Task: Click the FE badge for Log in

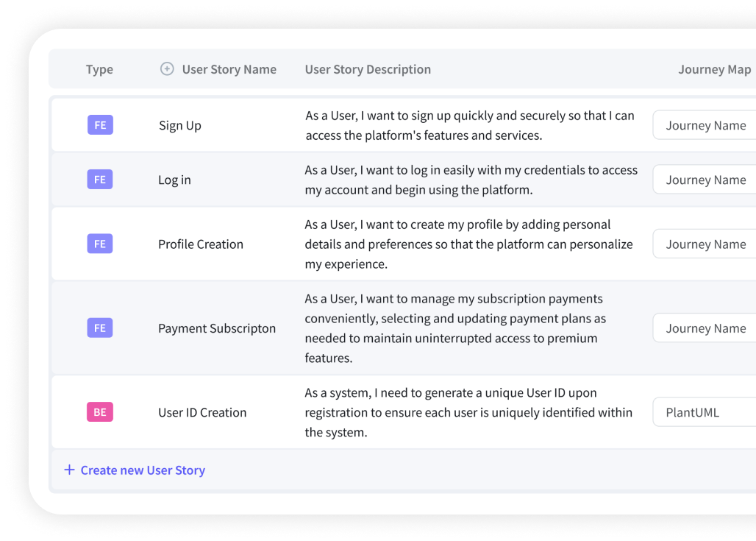Action: tap(100, 180)
